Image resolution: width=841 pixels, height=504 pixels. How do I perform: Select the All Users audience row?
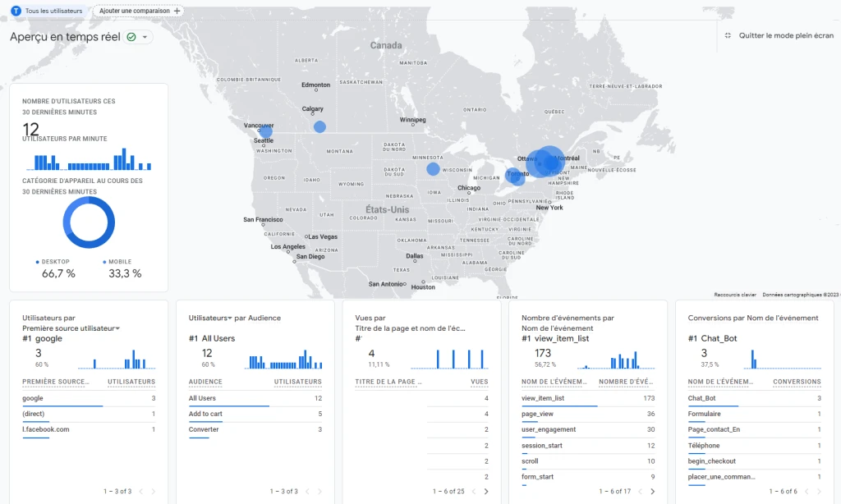203,398
